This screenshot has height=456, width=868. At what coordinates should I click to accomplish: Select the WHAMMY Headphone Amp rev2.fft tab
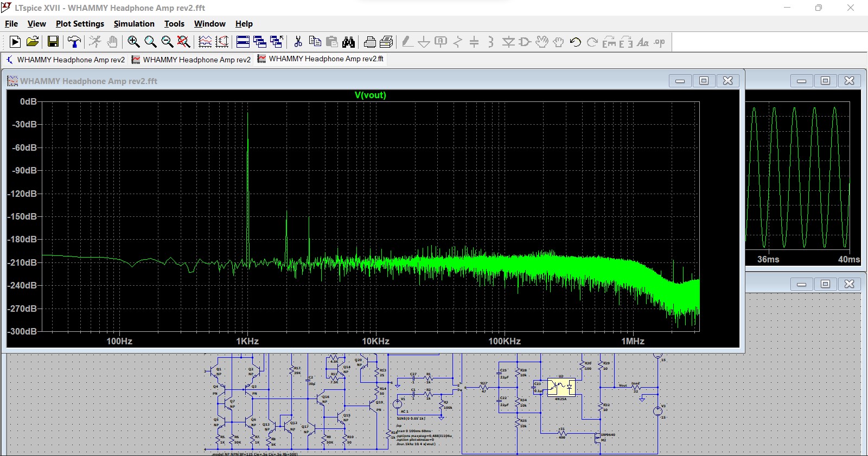coord(321,59)
